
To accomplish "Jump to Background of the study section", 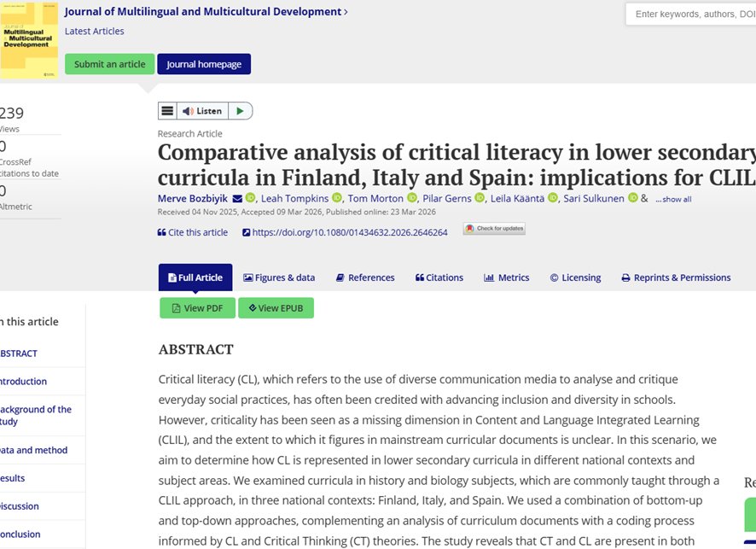I will 36,415.
